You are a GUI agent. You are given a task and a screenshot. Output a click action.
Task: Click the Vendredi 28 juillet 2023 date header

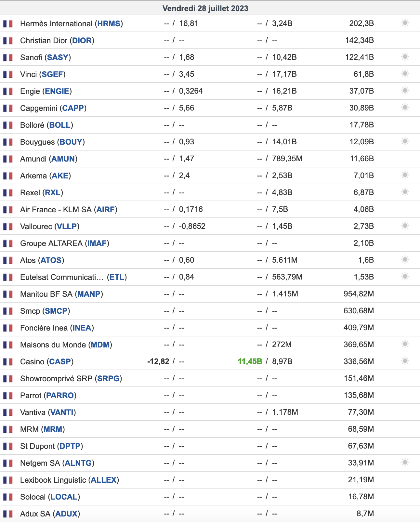[205, 8]
